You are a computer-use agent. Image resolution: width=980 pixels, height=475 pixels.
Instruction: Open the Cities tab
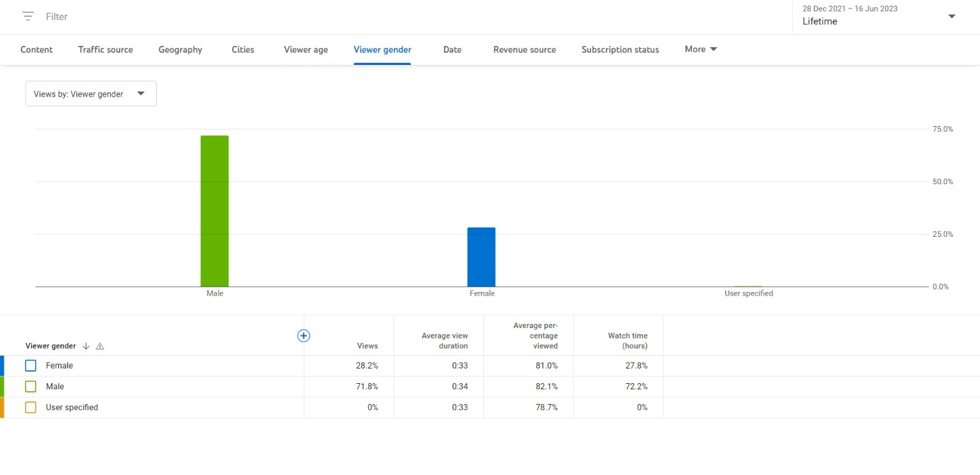tap(243, 50)
